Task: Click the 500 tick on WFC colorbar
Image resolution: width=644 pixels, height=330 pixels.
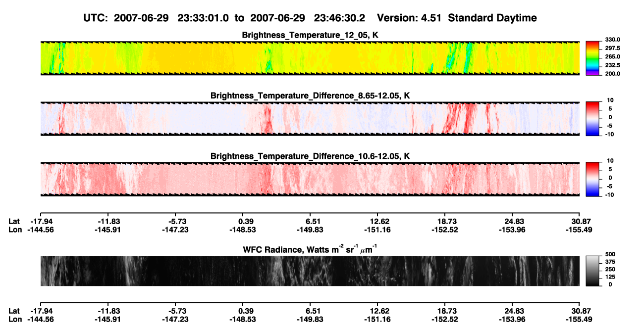Action: click(x=610, y=254)
